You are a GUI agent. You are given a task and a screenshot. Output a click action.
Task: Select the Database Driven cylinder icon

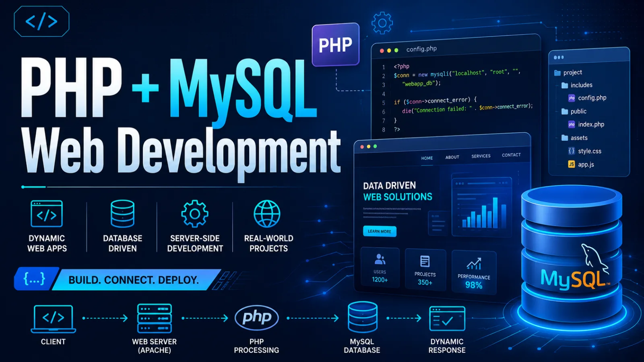122,214
